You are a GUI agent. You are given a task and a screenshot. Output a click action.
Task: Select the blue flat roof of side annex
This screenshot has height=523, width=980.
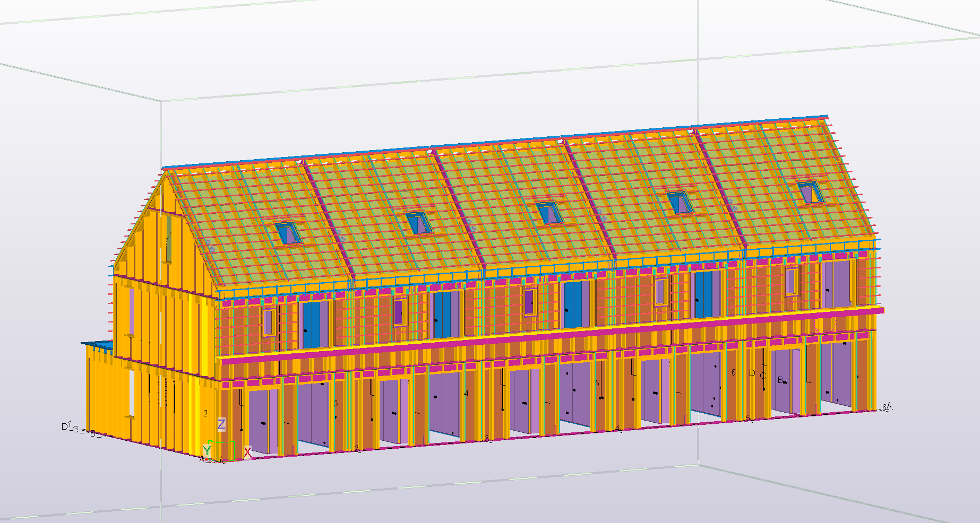pyautogui.click(x=98, y=345)
